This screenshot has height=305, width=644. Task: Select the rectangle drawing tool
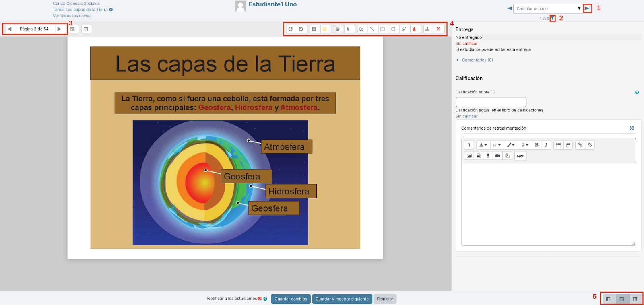click(x=383, y=29)
